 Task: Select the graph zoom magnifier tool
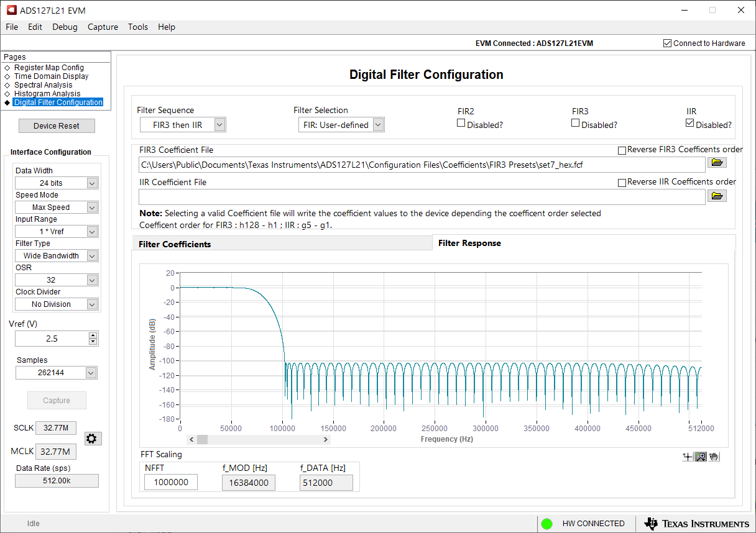point(701,457)
